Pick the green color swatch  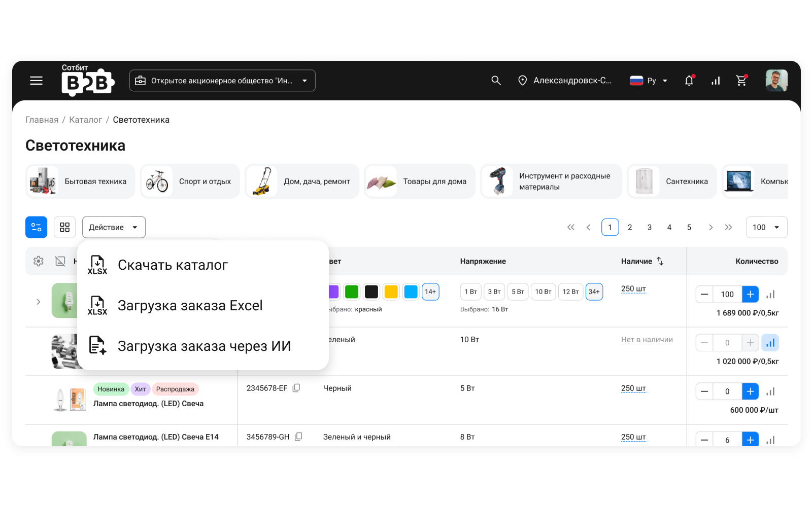click(x=352, y=292)
